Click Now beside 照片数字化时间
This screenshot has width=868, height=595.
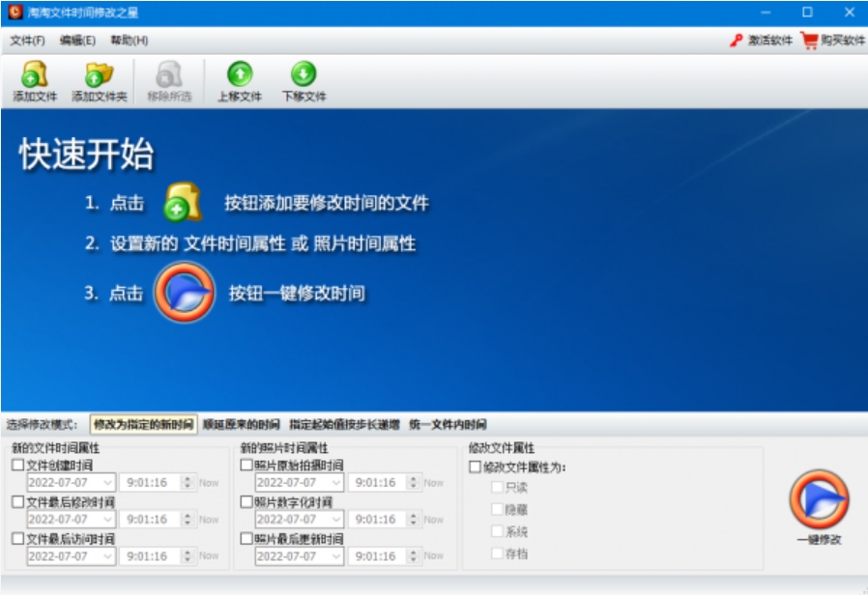pyautogui.click(x=433, y=520)
